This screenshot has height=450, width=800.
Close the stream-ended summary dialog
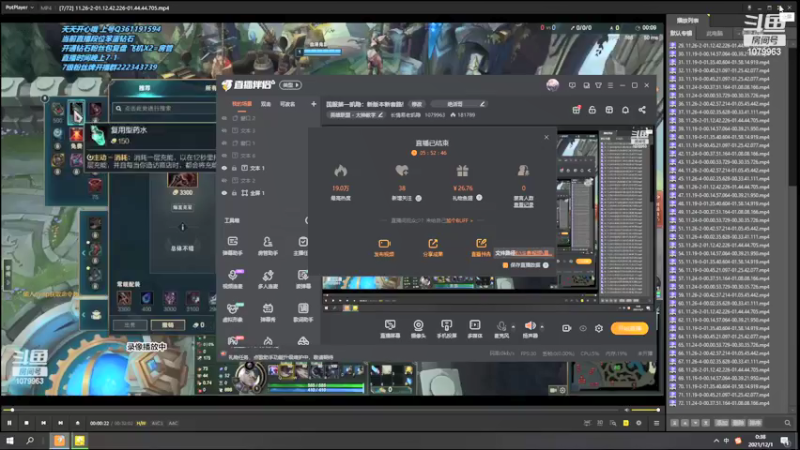click(546, 137)
